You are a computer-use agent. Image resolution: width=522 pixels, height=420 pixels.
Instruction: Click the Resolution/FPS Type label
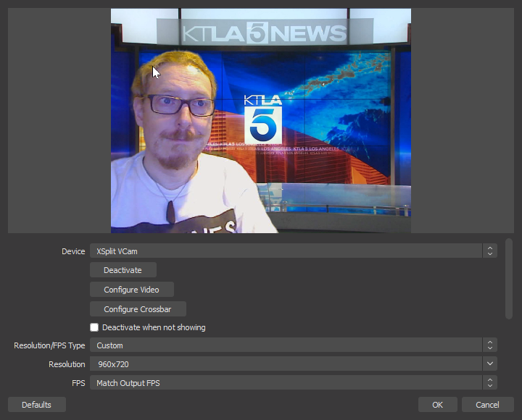pos(49,345)
